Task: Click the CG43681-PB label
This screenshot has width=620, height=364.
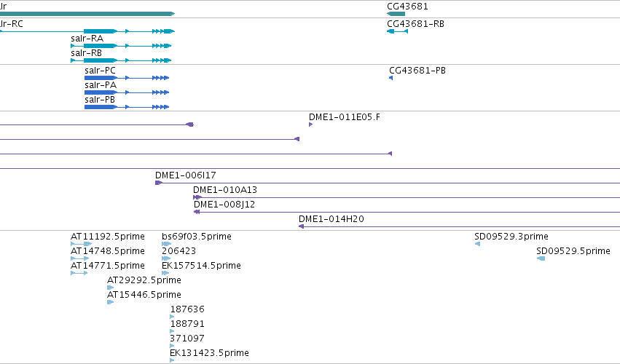Action: (417, 71)
